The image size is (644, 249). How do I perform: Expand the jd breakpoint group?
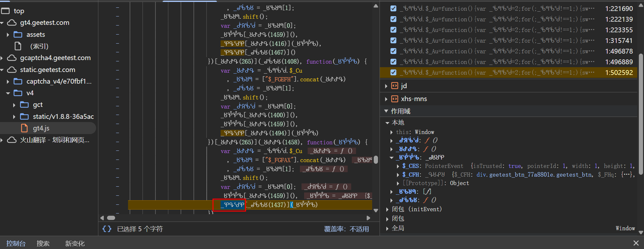click(386, 86)
